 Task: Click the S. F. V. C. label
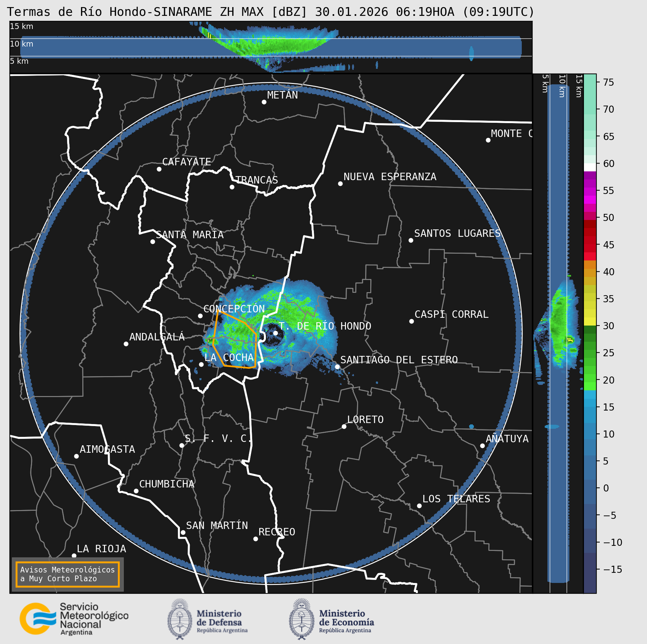218,439
